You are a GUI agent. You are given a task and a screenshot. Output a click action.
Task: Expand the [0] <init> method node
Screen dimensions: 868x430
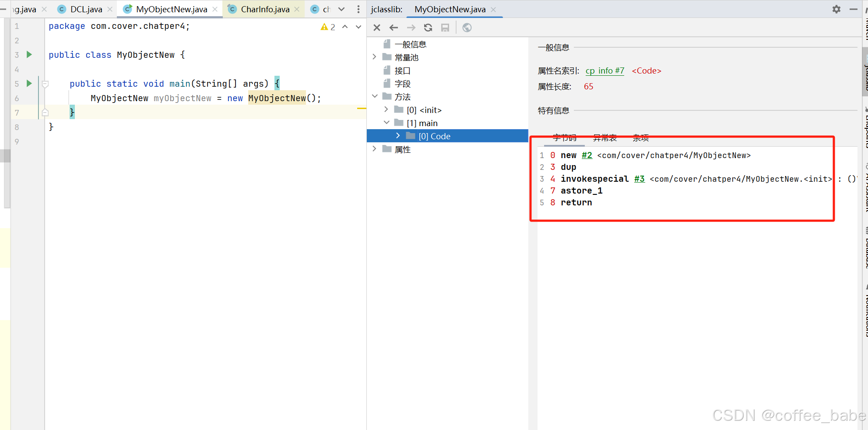click(x=386, y=109)
